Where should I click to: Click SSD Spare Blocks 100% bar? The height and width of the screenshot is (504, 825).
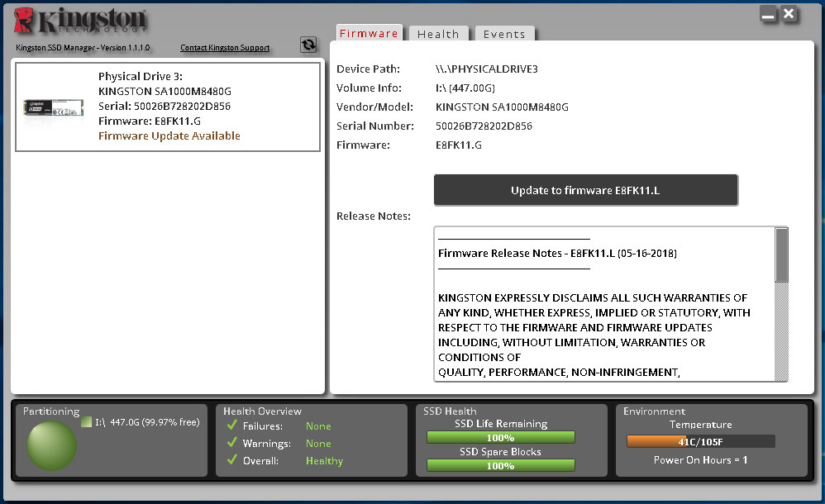point(500,465)
